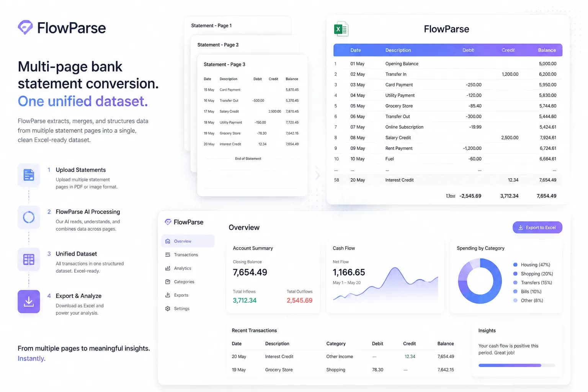Click the Insights progress bar
Image resolution: width=588 pixels, height=392 pixels.
tap(516, 365)
